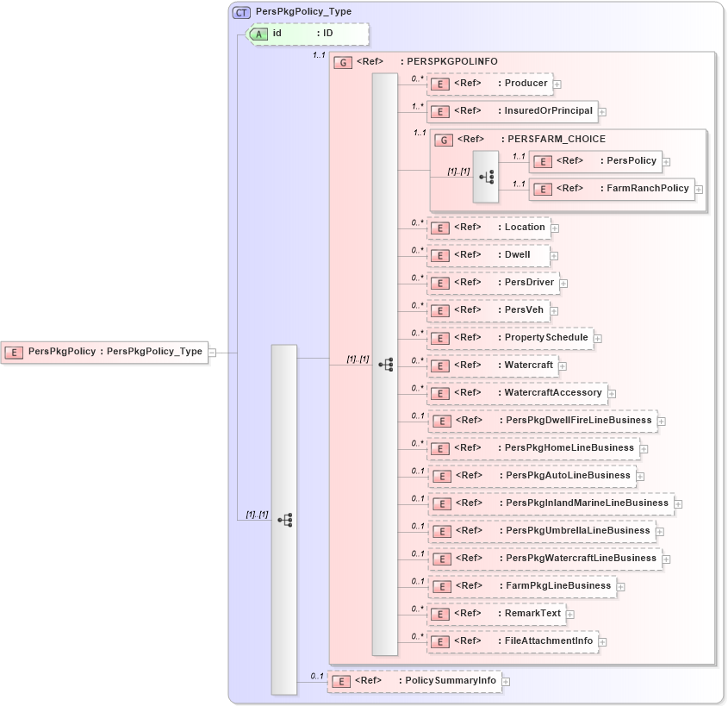Expand the FileAttachmentInfo element
728x706 pixels.
tap(602, 641)
